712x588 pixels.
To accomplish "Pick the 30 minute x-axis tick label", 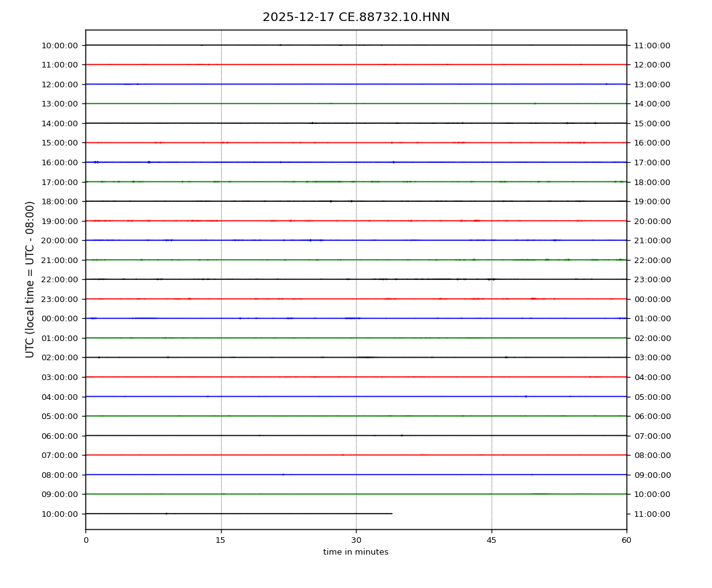I will point(356,540).
